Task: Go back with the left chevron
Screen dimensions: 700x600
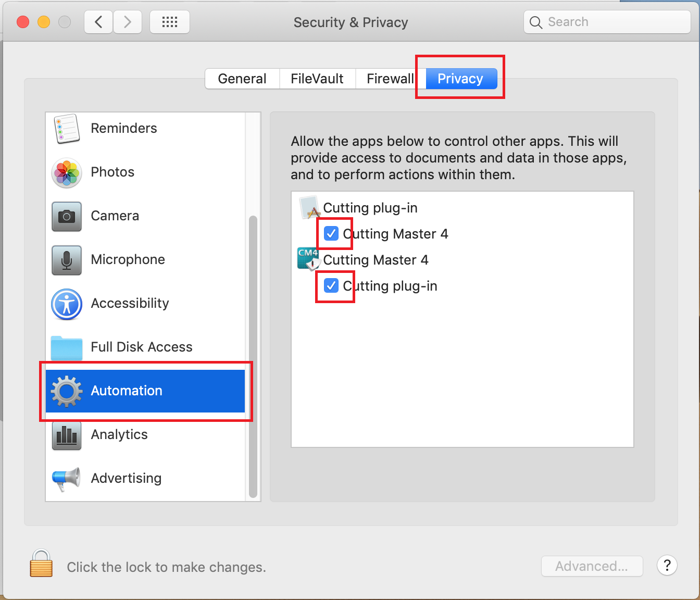Action: click(98, 22)
